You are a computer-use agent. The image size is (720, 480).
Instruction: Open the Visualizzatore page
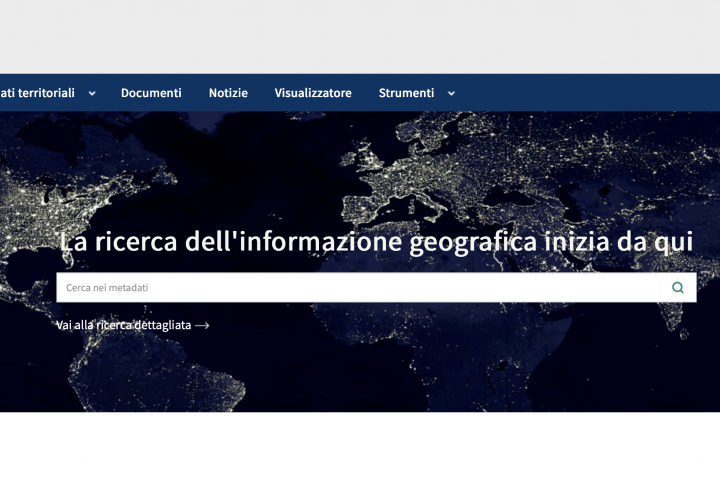pyautogui.click(x=313, y=93)
